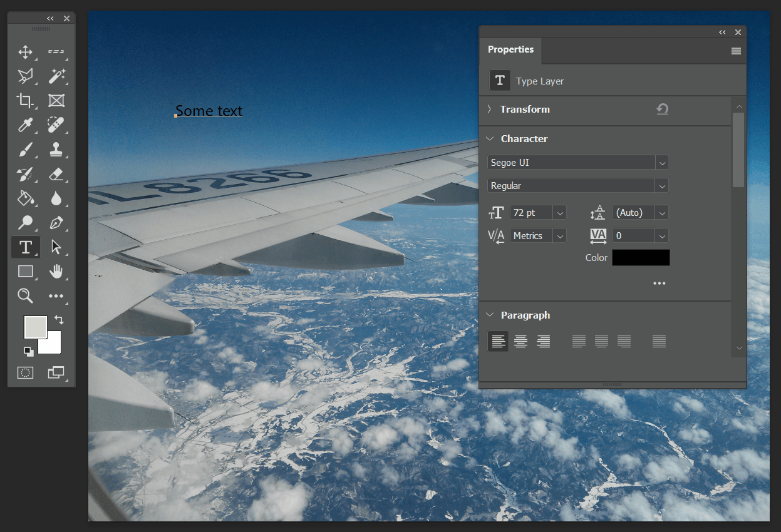Open the Segoe UI font family dropdown

pos(661,163)
